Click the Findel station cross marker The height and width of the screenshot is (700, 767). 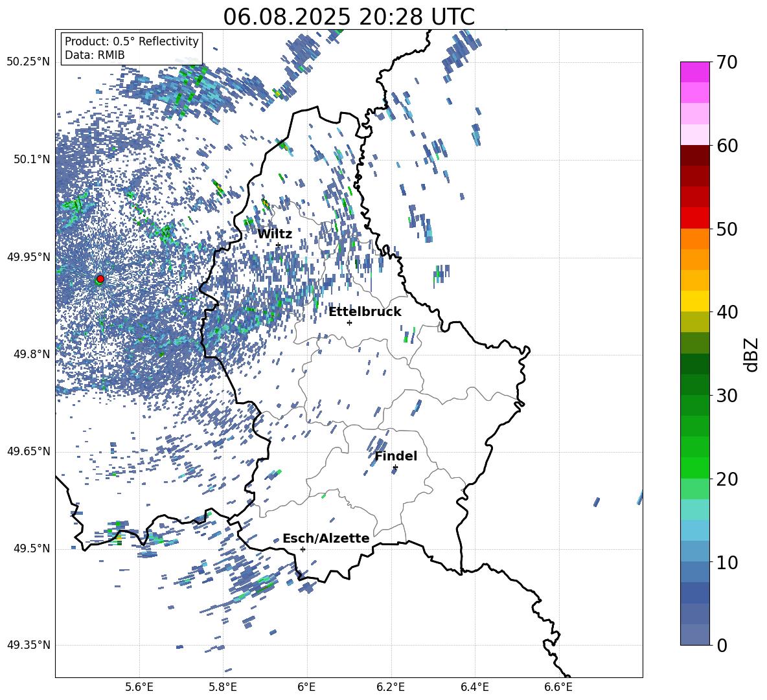point(395,468)
